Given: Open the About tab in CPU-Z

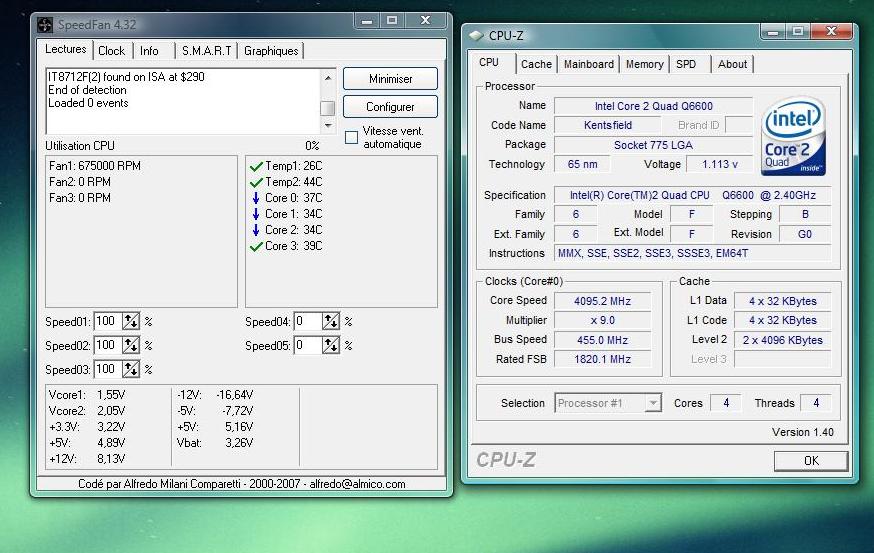Looking at the screenshot, I should [732, 64].
